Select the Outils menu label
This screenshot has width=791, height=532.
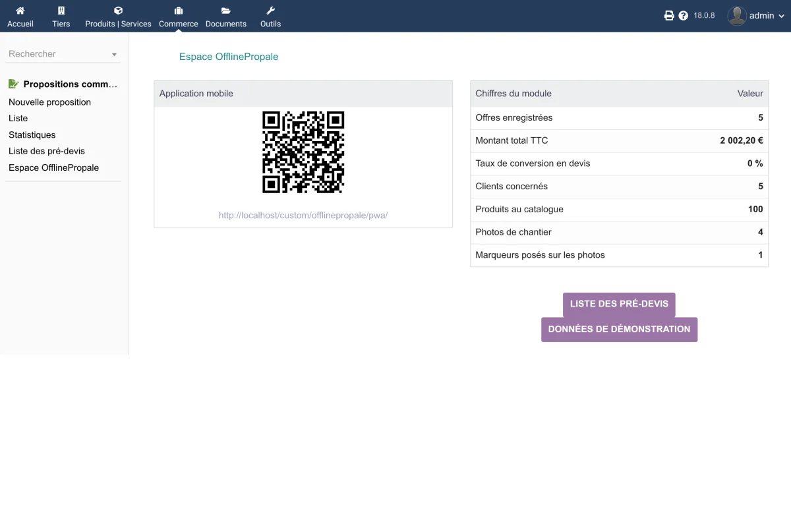pos(270,24)
